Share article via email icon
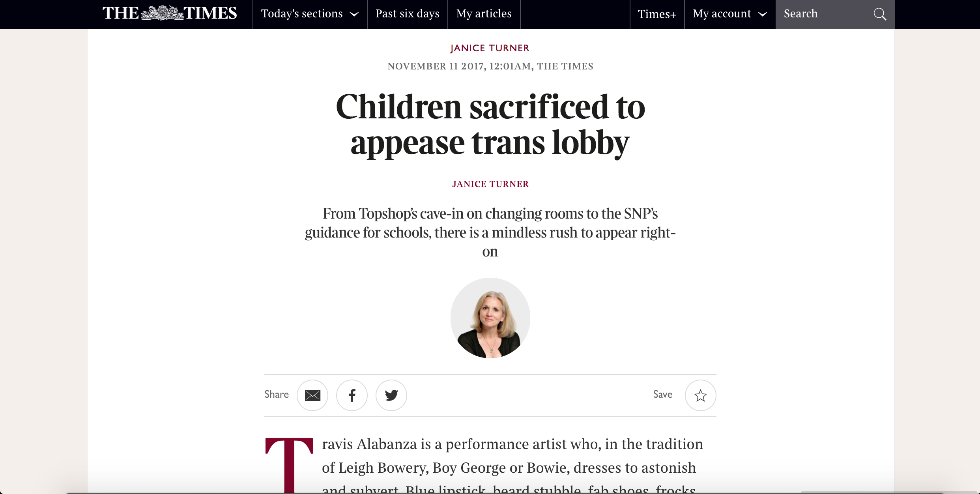Image resolution: width=980 pixels, height=494 pixels. [312, 395]
